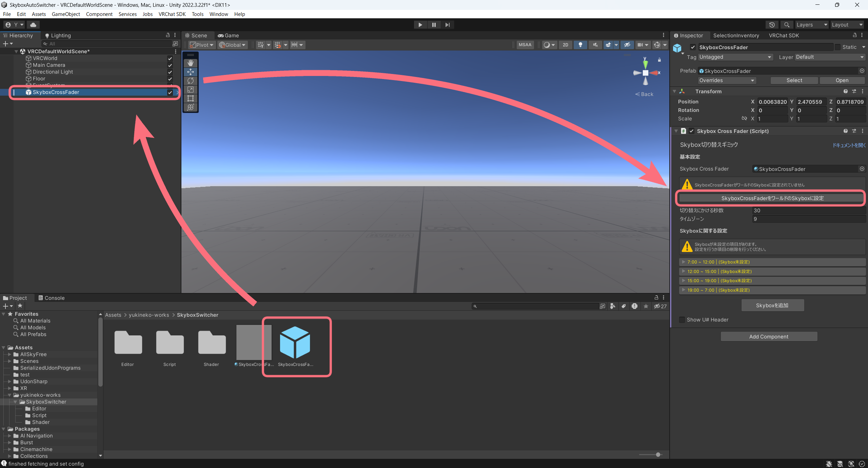Screen dimensions: 868x468
Task: Toggle scene visibility hidden-objects eye icon
Action: [627, 45]
